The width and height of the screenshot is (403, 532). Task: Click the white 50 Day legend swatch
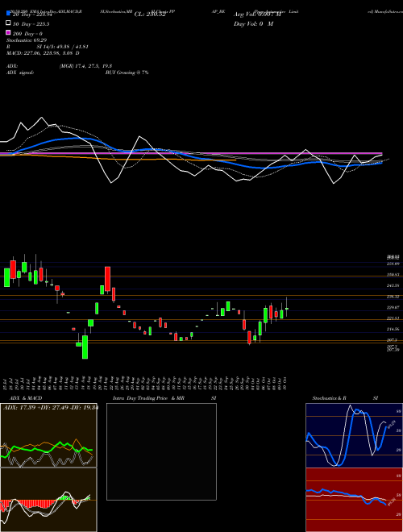8,23
